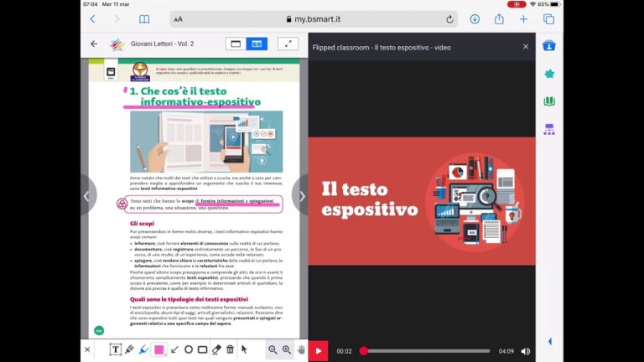The width and height of the screenshot is (644, 362).
Task: Open the concept map icon in sidebar
Action: coord(549,129)
